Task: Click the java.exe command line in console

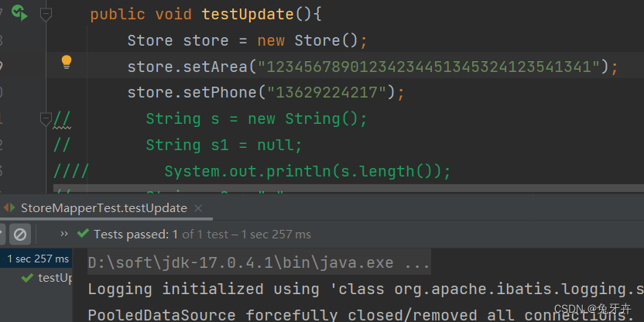Action: pyautogui.click(x=259, y=263)
